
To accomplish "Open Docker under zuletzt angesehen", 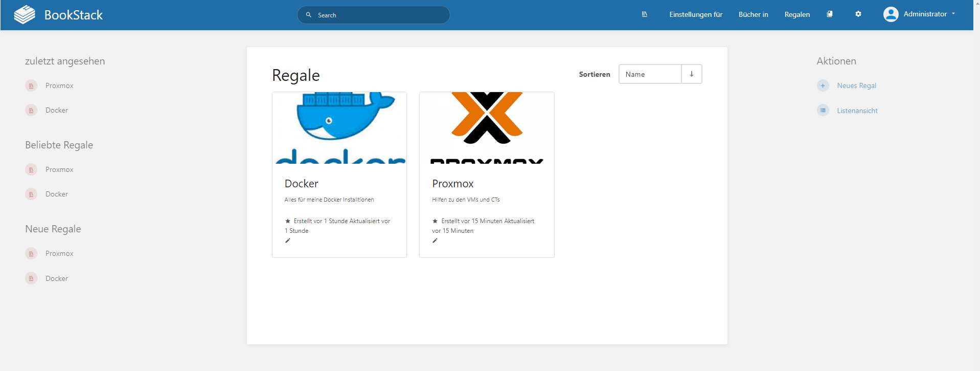I will (x=57, y=110).
